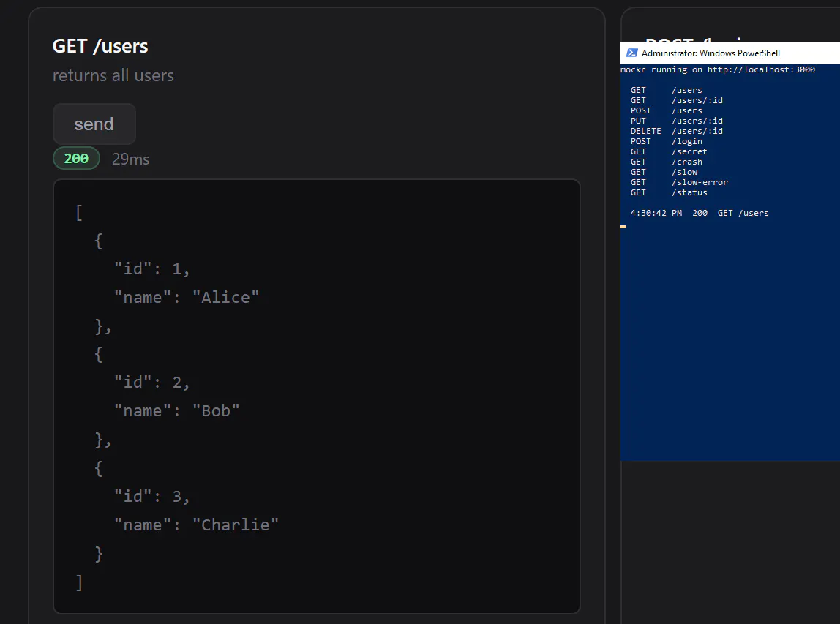Click the POST /users route in PowerShell
The image size is (840, 624).
[667, 111]
